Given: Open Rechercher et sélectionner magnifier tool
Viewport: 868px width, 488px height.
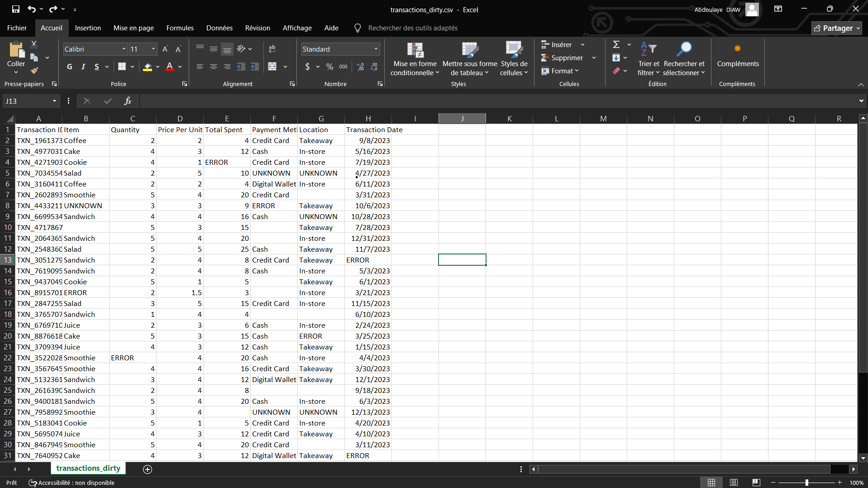Looking at the screenshot, I should (684, 59).
